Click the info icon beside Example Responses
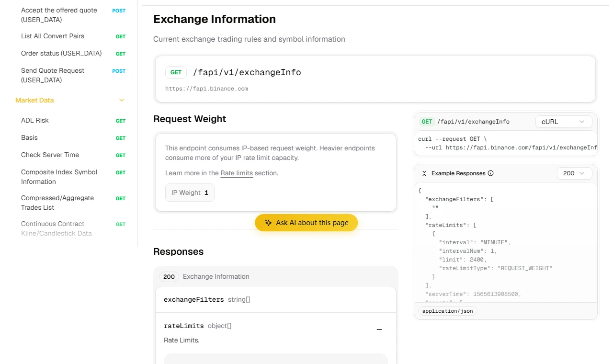Image resolution: width=613 pixels, height=364 pixels. click(490, 173)
